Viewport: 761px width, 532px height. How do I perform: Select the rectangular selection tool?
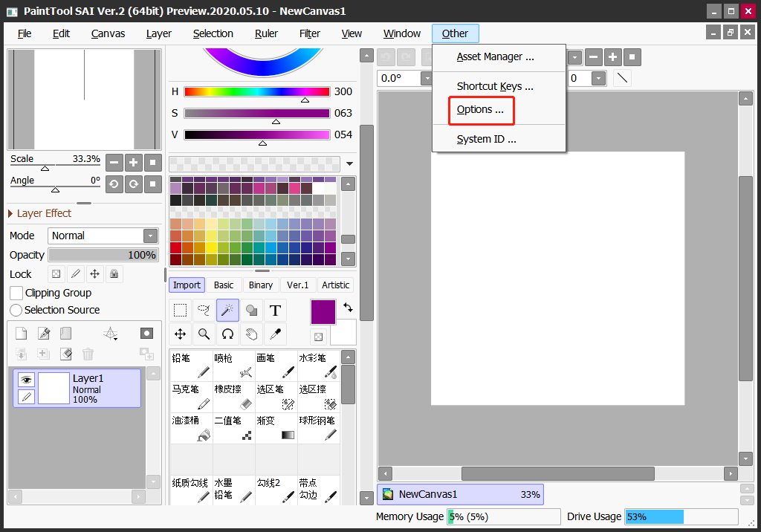coord(180,310)
